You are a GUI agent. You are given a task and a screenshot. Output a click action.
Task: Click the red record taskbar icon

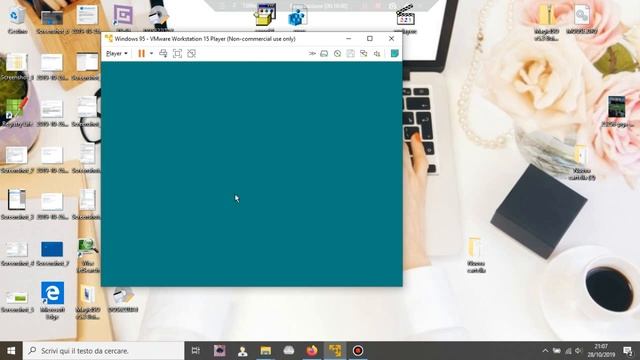[x=358, y=351]
